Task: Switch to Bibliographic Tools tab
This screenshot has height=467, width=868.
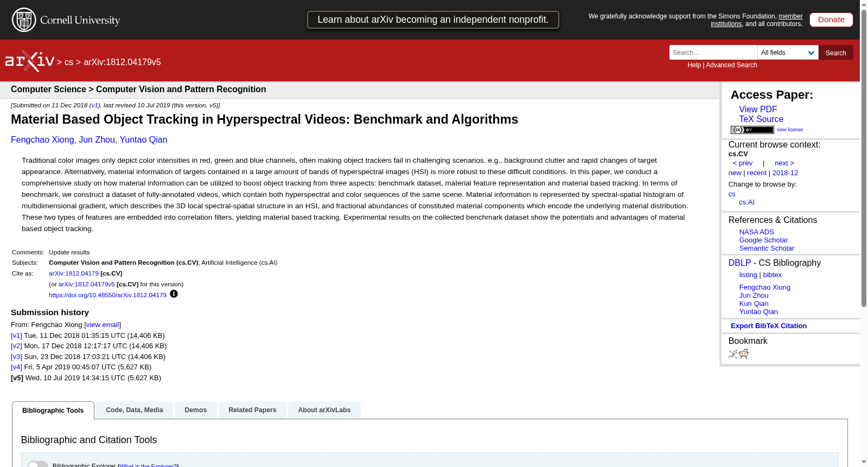Action: point(53,410)
